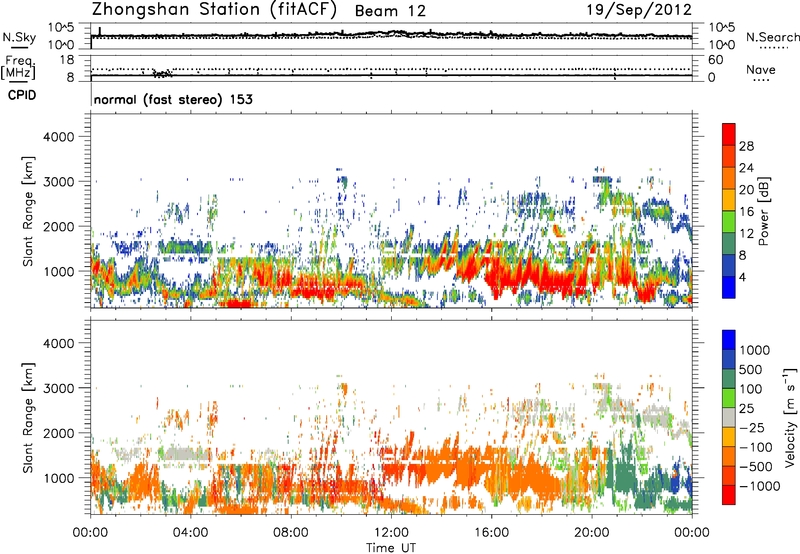The width and height of the screenshot is (800, 554).
Task: Click '-500' on the velocity scale
Action: point(756,466)
